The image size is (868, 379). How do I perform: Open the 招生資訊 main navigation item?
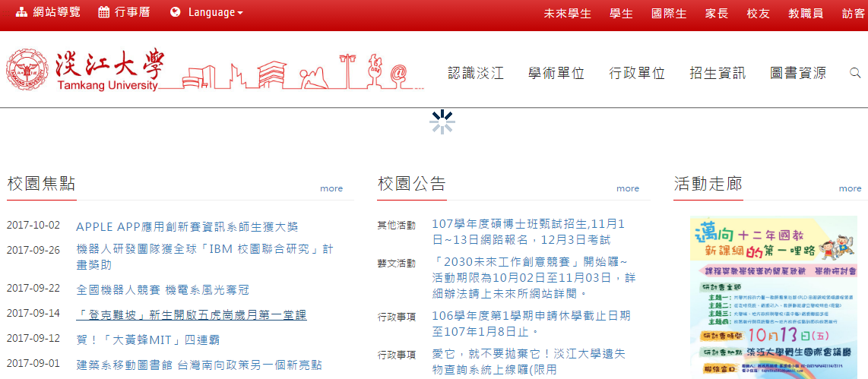(718, 73)
